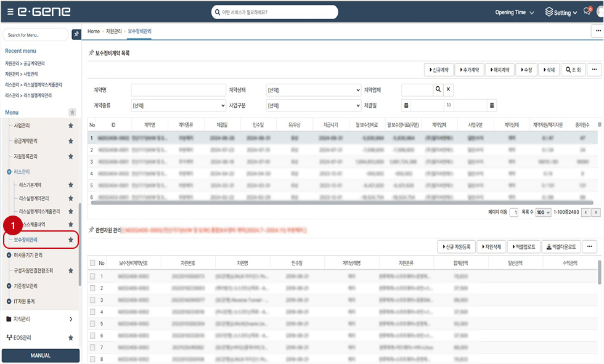Click the search magnifier in 계약업체 field
Image resolution: width=604 pixels, height=364 pixels.
click(x=438, y=90)
